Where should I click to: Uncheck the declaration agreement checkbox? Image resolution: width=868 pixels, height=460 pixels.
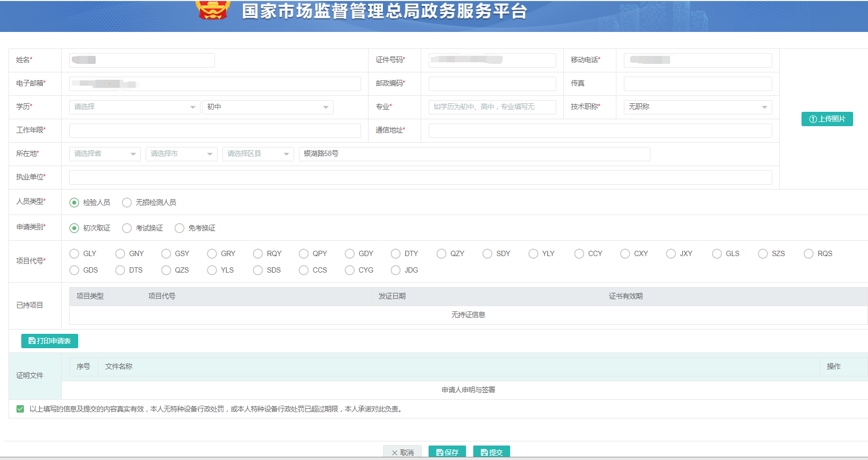[x=20, y=409]
